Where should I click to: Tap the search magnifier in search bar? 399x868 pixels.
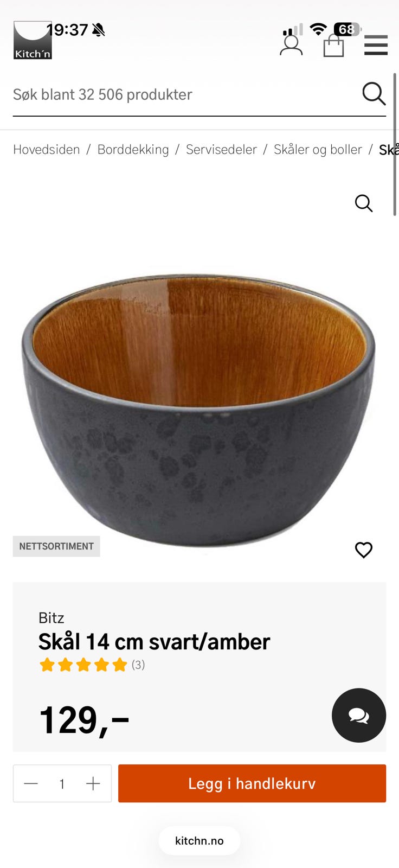(374, 94)
